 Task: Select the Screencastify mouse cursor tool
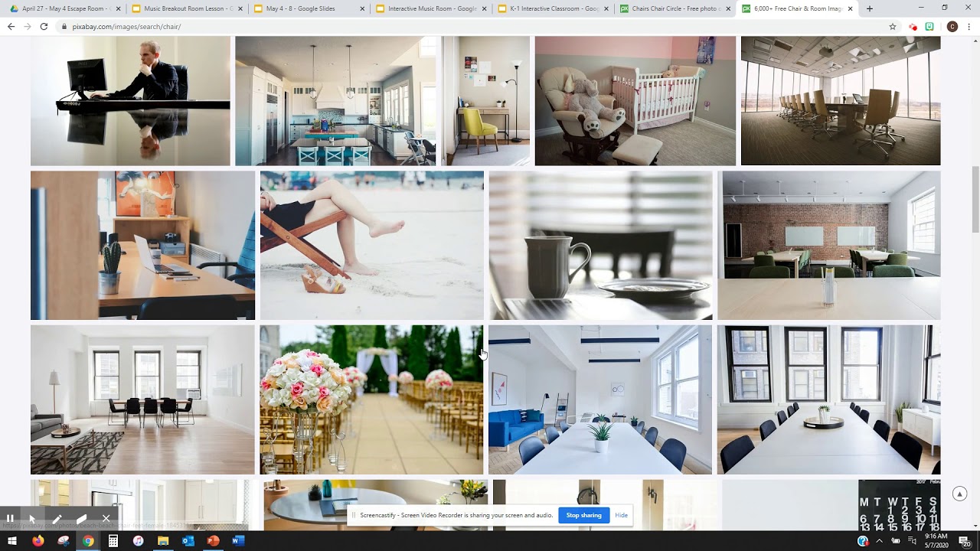pyautogui.click(x=33, y=518)
